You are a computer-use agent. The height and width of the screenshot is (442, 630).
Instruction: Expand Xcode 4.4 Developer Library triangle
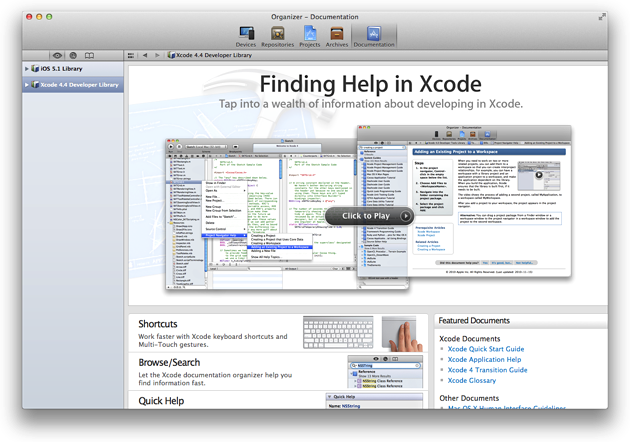(x=27, y=85)
